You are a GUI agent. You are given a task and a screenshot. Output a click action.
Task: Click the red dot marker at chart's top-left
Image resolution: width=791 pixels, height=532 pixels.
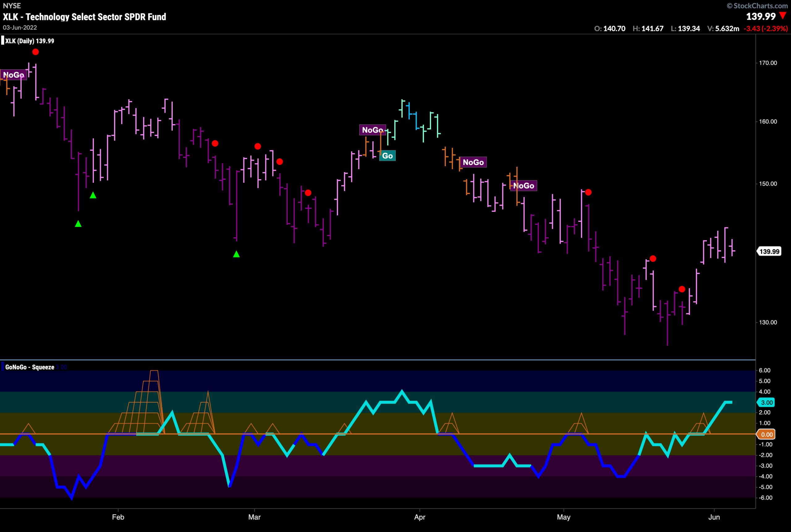pos(36,52)
